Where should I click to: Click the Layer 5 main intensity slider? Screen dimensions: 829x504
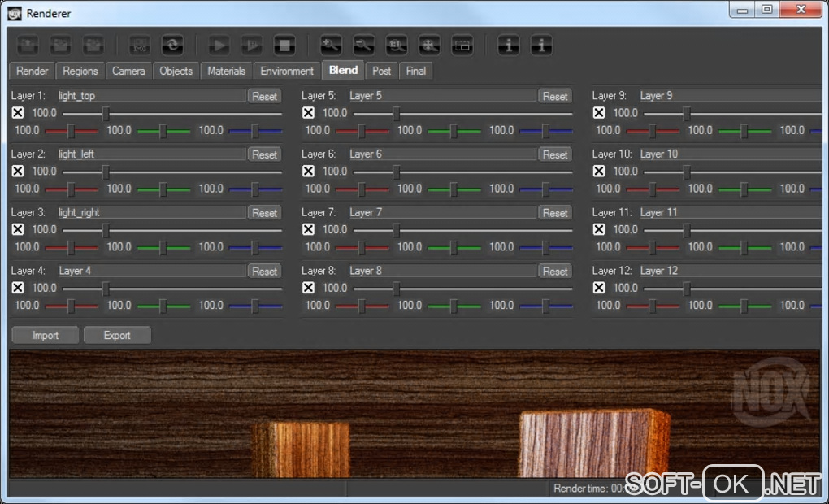[462, 113]
